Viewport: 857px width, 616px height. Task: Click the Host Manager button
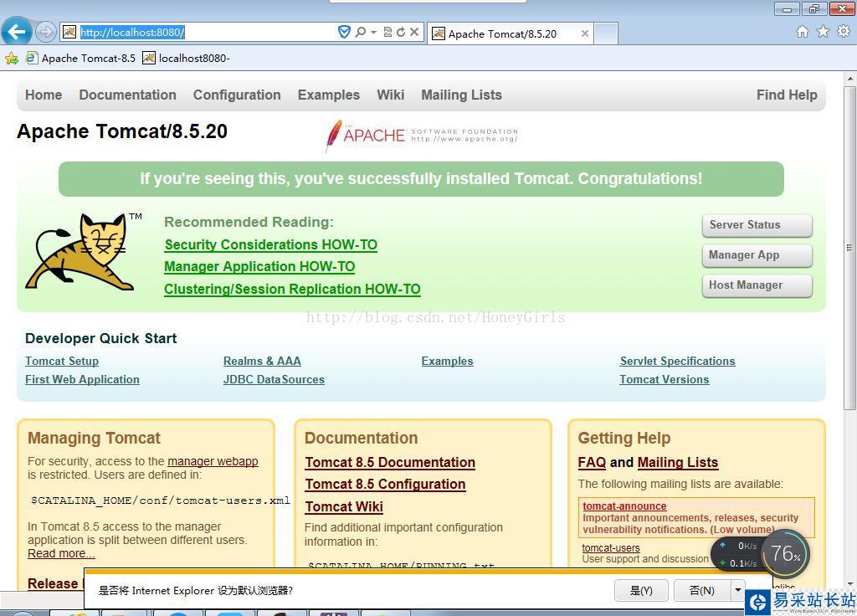coord(757,285)
